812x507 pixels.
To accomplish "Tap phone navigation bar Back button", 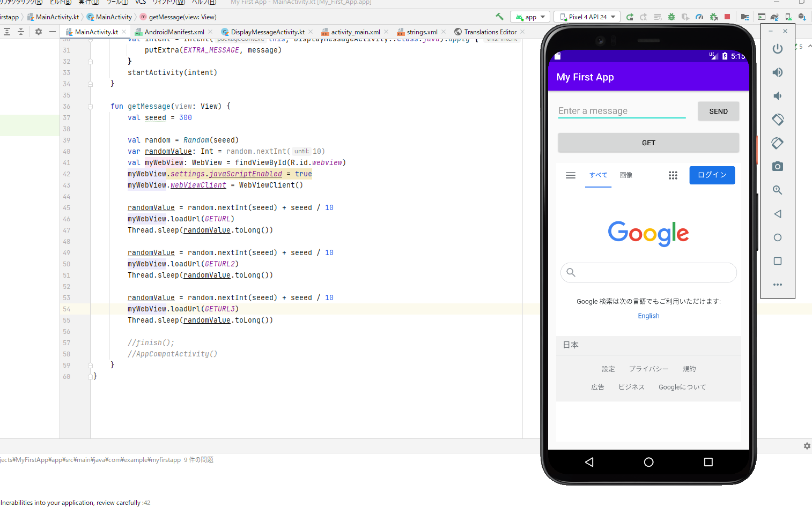I will tap(589, 462).
